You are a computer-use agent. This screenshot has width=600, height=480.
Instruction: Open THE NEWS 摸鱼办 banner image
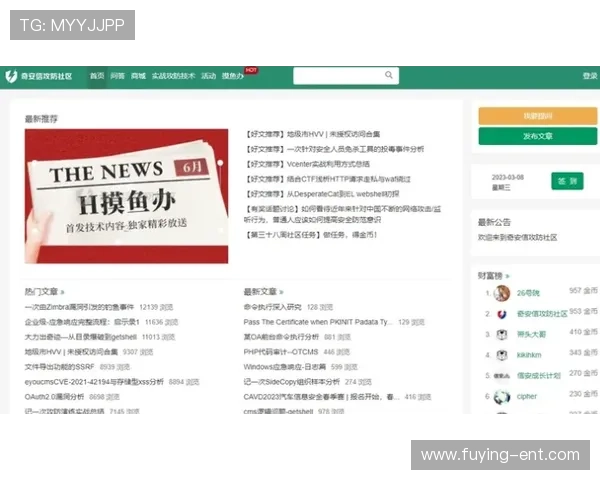126,196
